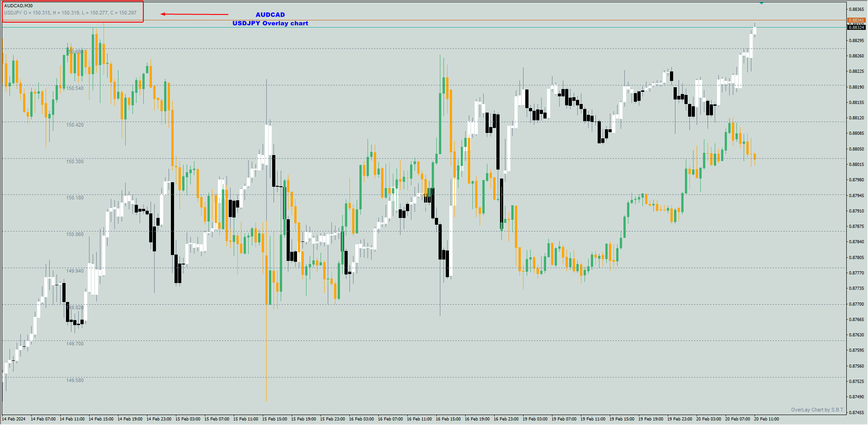
Task: Click the 0.88365 price scale label
Action: click(857, 9)
